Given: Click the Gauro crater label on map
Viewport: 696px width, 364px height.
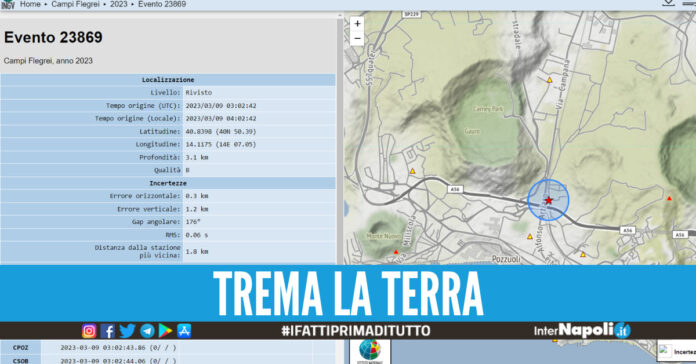Looking at the screenshot, I should 472,131.
